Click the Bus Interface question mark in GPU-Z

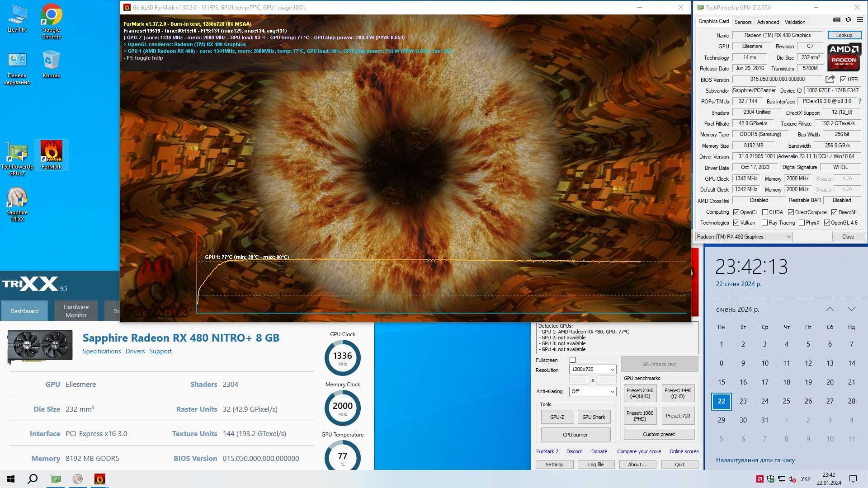[x=859, y=101]
